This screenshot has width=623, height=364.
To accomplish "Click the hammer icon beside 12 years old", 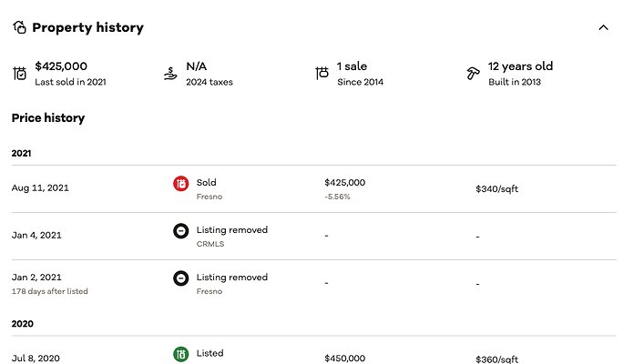I will click(473, 74).
